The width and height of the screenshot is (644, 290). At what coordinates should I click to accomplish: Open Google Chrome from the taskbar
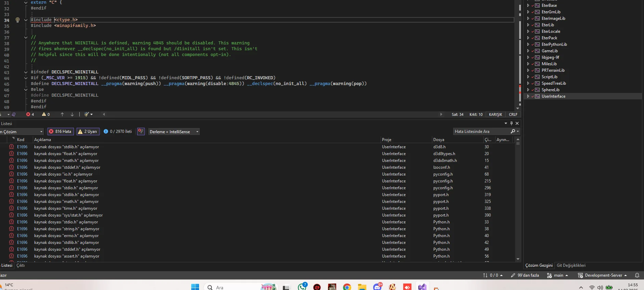pyautogui.click(x=347, y=287)
